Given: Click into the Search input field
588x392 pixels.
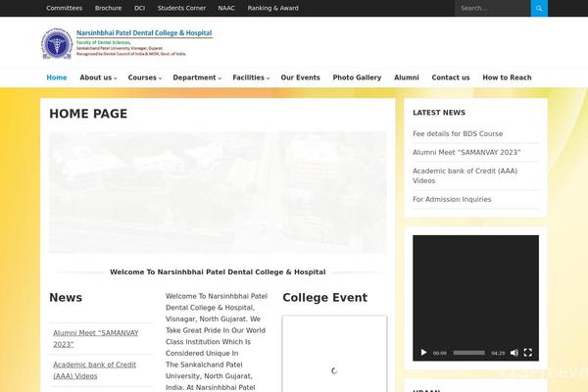Looking at the screenshot, I should pyautogui.click(x=493, y=8).
